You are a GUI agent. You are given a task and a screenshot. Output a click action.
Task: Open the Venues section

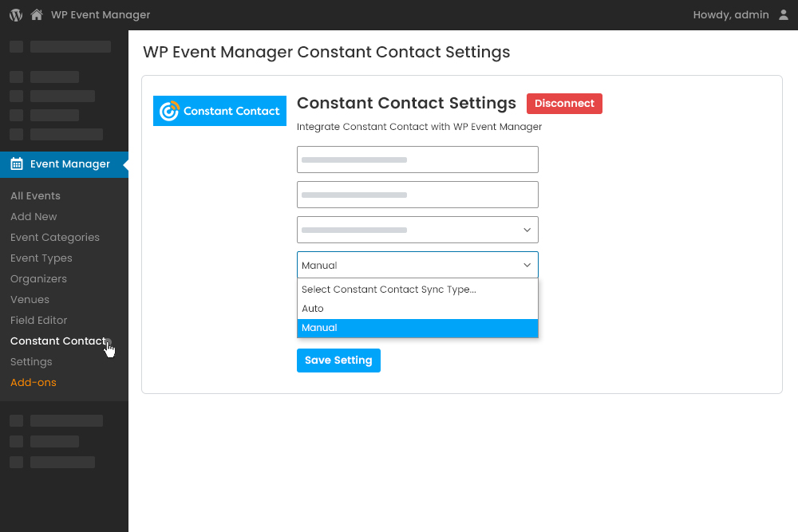pyautogui.click(x=30, y=299)
